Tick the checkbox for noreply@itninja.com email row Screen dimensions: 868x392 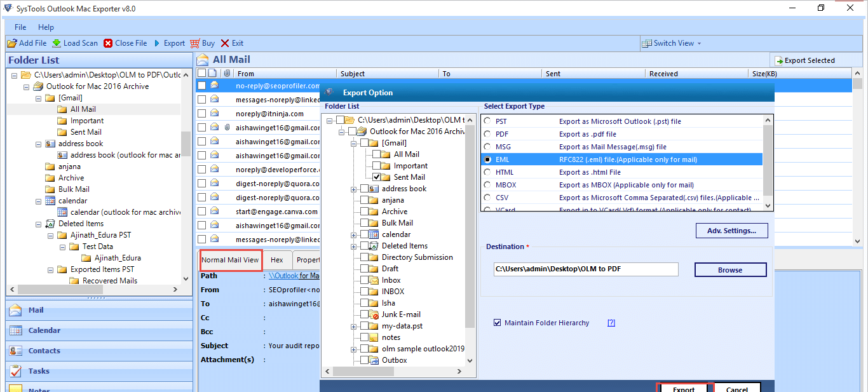click(201, 114)
